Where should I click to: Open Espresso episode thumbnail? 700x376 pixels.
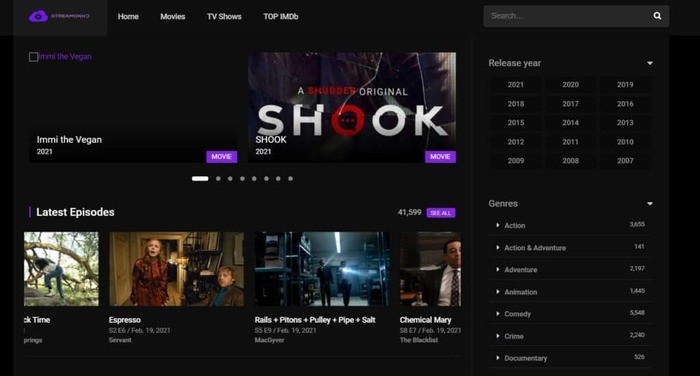coord(176,269)
